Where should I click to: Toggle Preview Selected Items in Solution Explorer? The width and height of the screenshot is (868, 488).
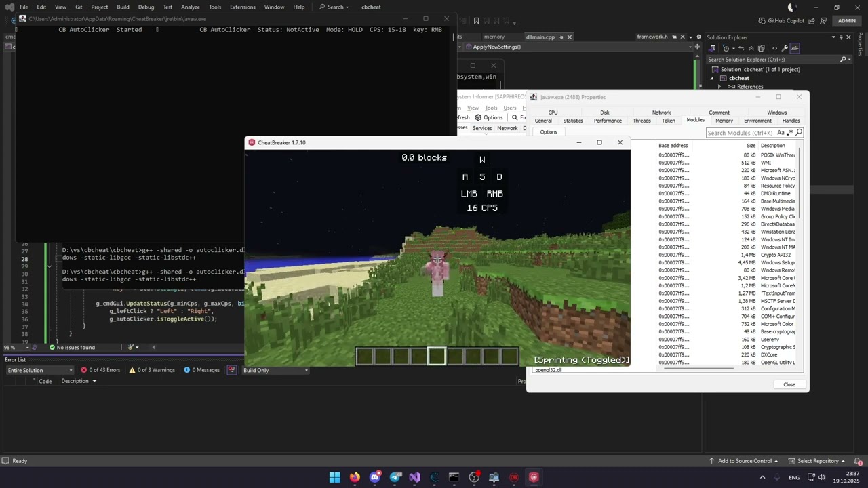click(795, 48)
